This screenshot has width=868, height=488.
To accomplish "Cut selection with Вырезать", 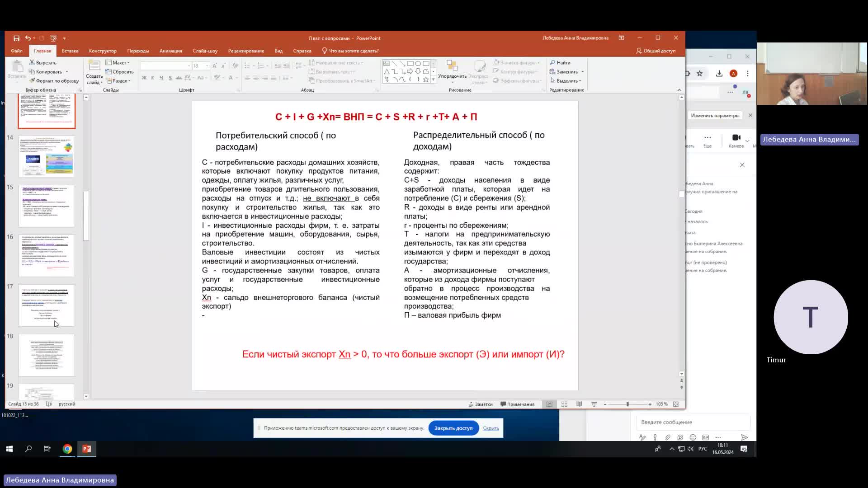I will pyautogui.click(x=43, y=63).
